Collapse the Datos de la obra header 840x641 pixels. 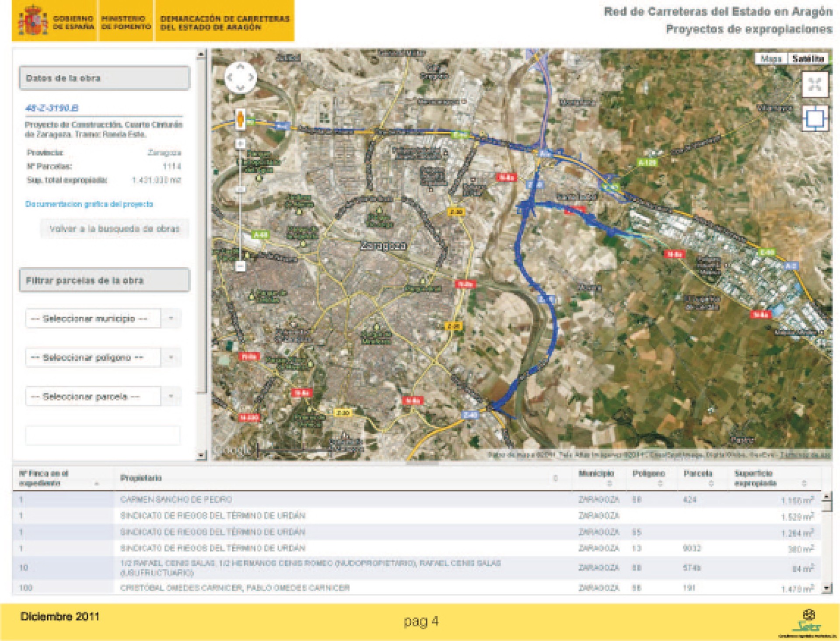[105, 78]
